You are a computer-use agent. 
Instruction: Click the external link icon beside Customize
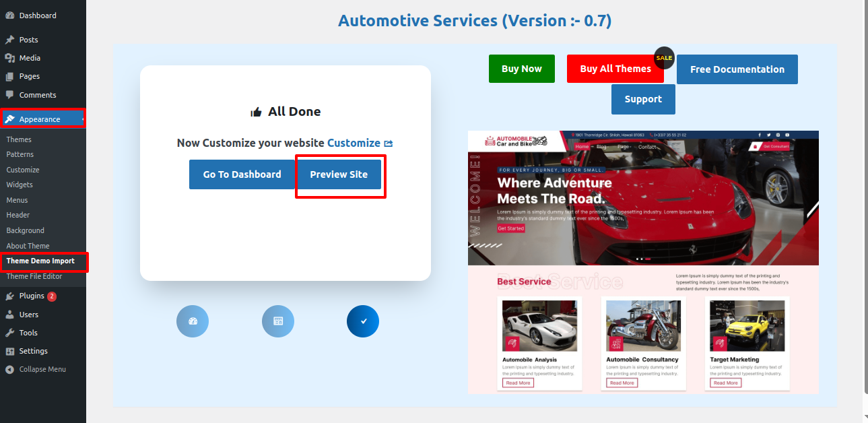(x=389, y=143)
